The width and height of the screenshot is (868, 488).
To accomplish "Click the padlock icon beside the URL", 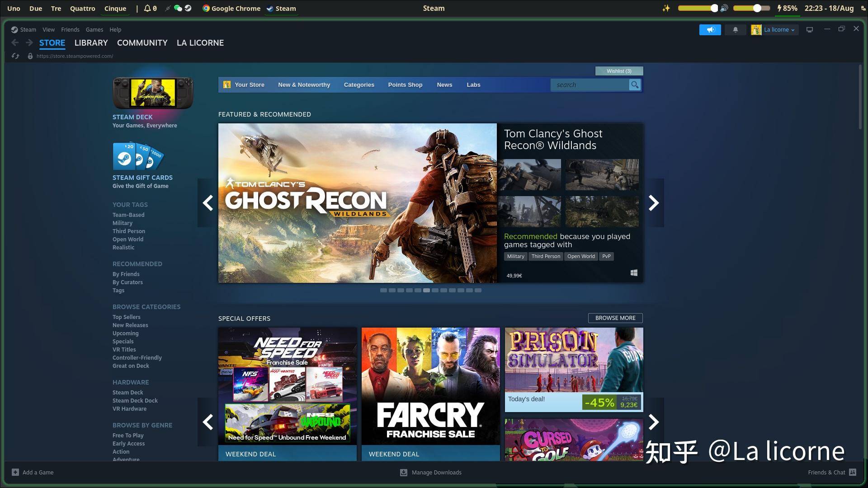I will tap(30, 56).
